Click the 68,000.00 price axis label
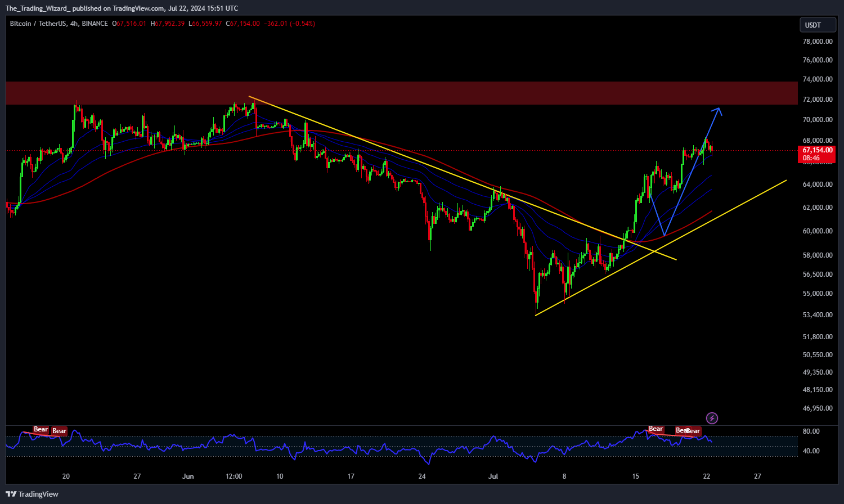 click(x=818, y=141)
